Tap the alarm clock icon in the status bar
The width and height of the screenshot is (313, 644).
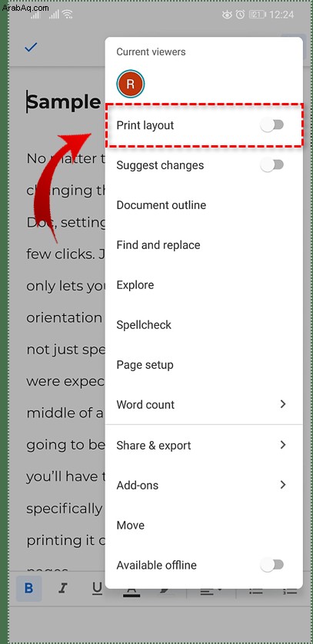coord(240,15)
